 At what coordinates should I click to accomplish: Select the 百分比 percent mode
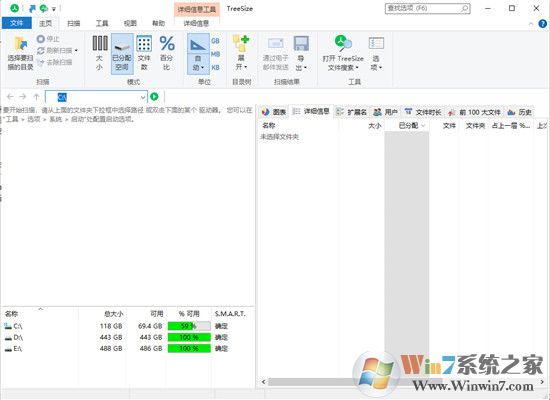[167, 53]
